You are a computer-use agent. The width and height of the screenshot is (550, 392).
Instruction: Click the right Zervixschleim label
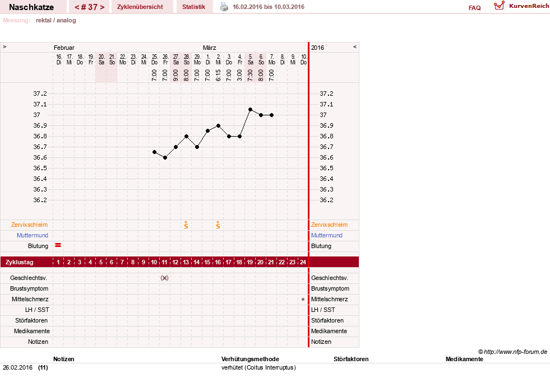tap(329, 225)
